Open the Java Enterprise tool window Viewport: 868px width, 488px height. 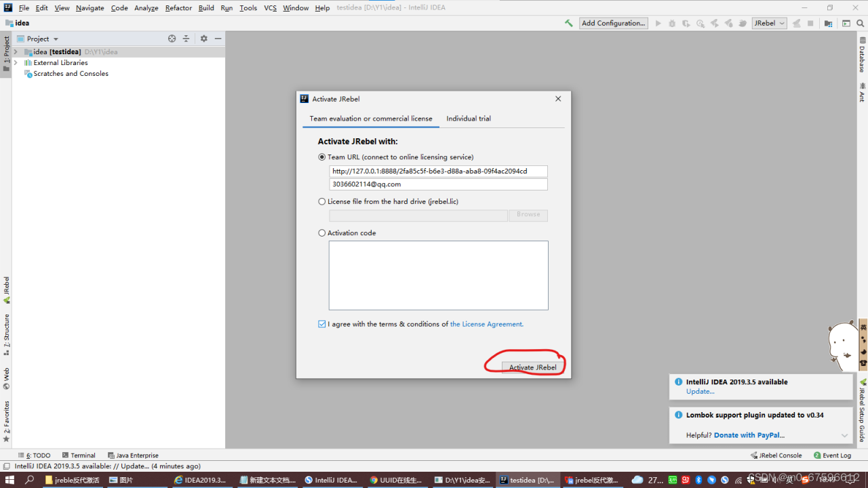tap(133, 455)
